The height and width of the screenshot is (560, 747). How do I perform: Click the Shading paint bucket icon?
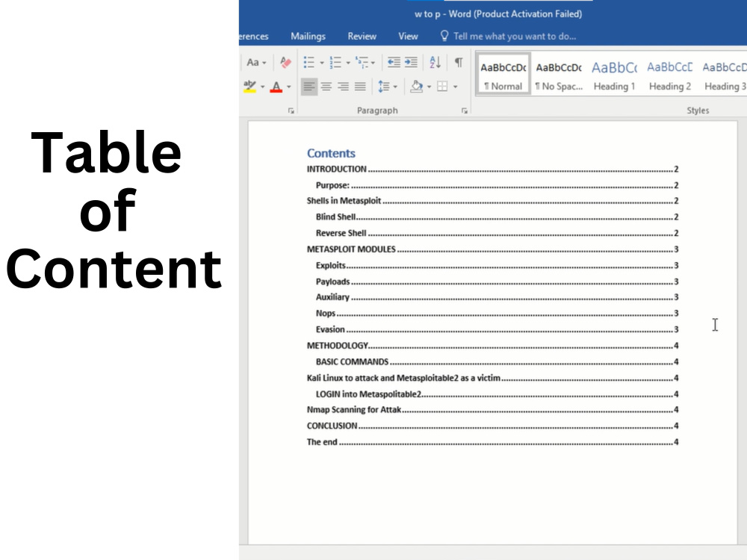(x=416, y=87)
